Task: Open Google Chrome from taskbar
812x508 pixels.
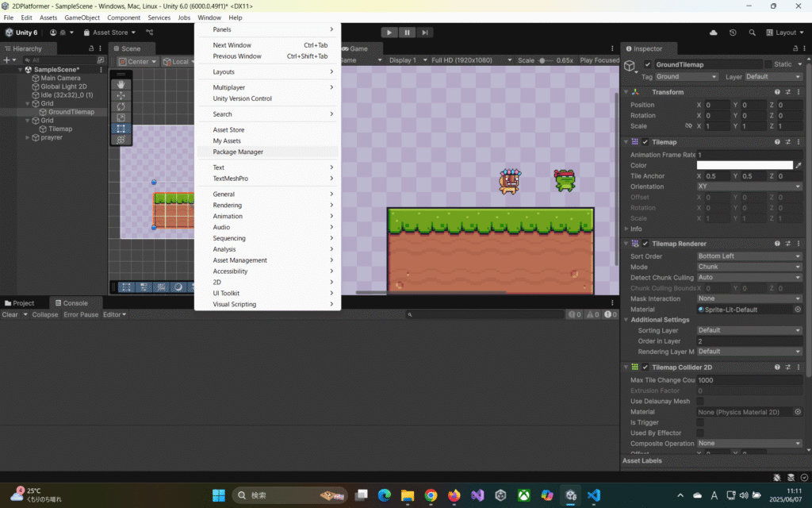Action: point(431,495)
